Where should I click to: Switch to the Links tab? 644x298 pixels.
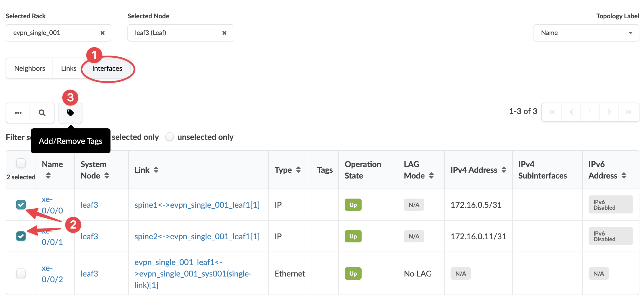tap(69, 68)
